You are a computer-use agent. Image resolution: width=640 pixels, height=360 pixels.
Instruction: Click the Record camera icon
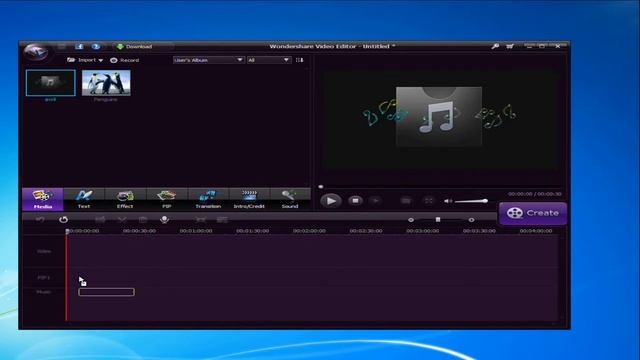tap(113, 60)
